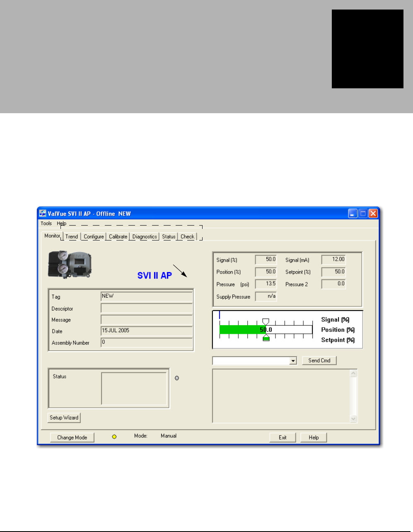The image size is (413, 532).
Task: Switch to the Monitor tab
Action: pyautogui.click(x=52, y=236)
